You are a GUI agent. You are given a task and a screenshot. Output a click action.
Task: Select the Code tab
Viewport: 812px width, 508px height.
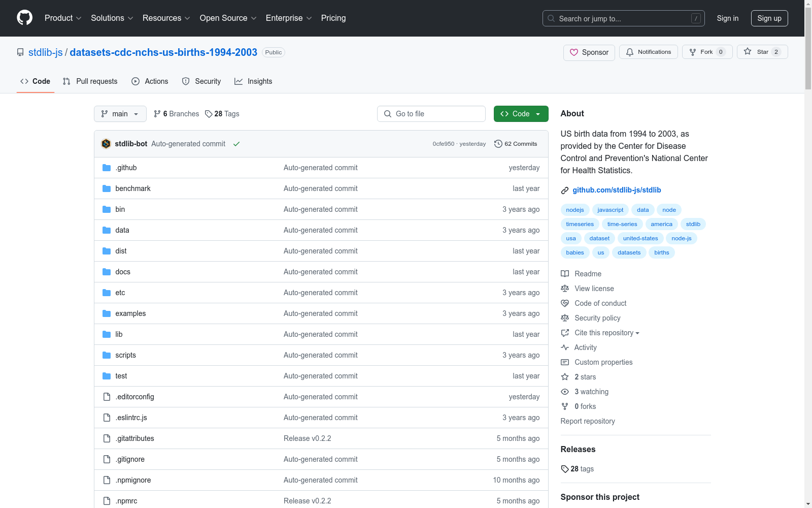click(35, 81)
